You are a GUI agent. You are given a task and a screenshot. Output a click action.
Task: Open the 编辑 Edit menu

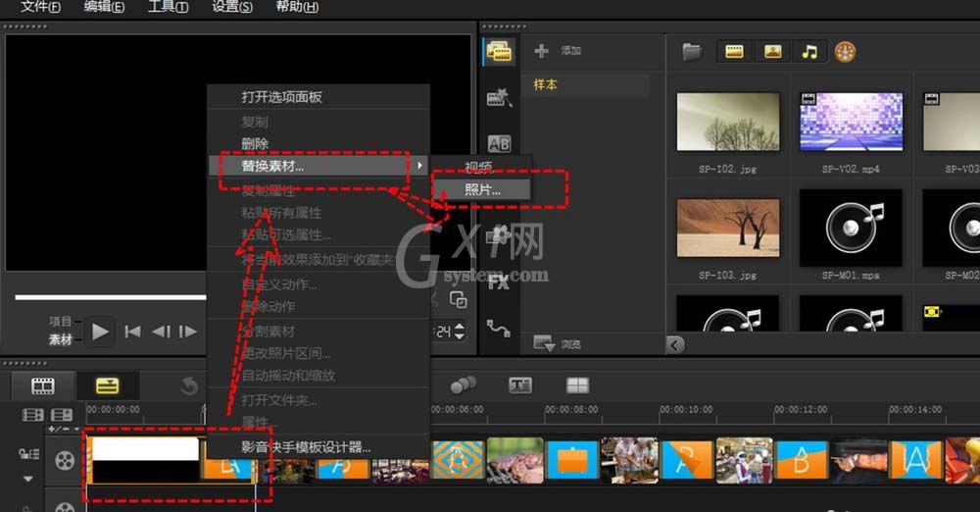pyautogui.click(x=104, y=6)
